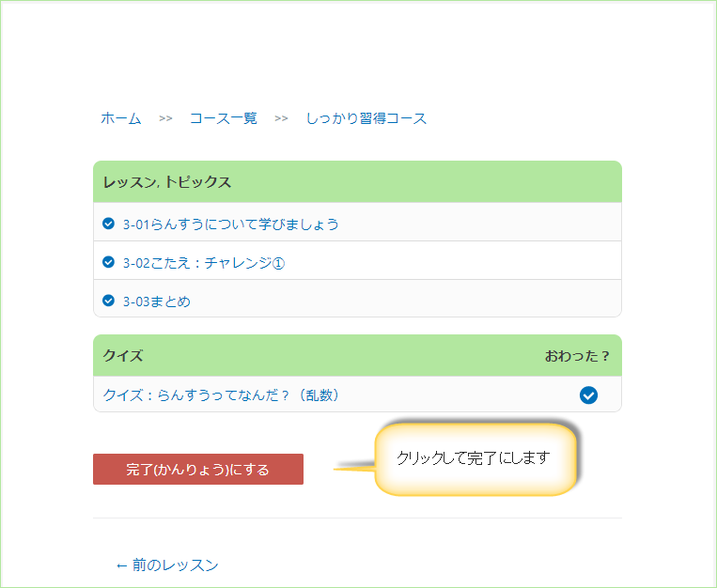Click the check icon beside lesson 3-01
The width and height of the screenshot is (717, 588).
pos(109,224)
